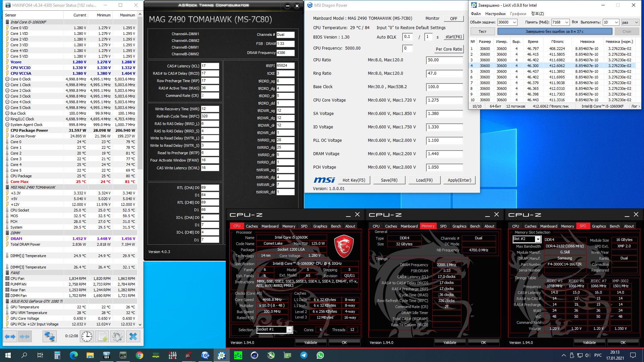The image size is (644, 362).
Task: Click the LinX completed progress bar
Action: 554,32
